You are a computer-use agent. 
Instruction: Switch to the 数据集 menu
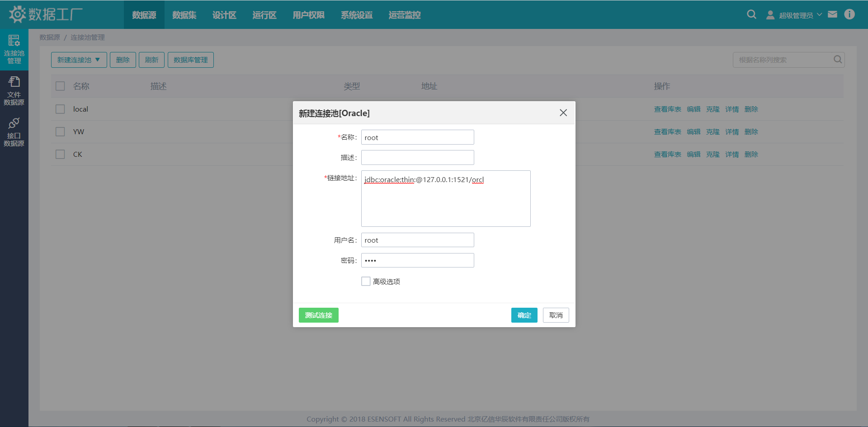tap(184, 15)
